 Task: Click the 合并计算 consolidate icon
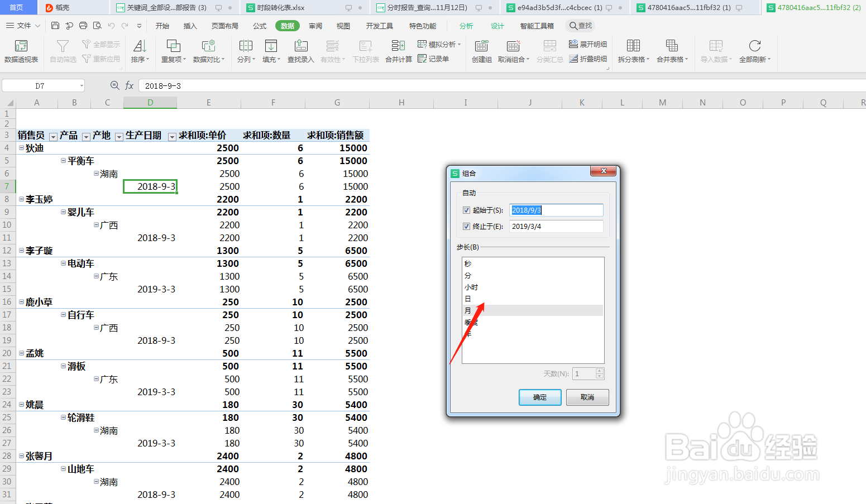pyautogui.click(x=398, y=46)
